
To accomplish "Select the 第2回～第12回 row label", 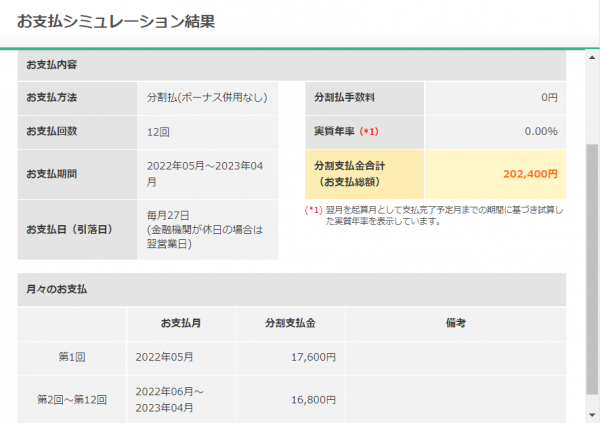I will [72, 400].
